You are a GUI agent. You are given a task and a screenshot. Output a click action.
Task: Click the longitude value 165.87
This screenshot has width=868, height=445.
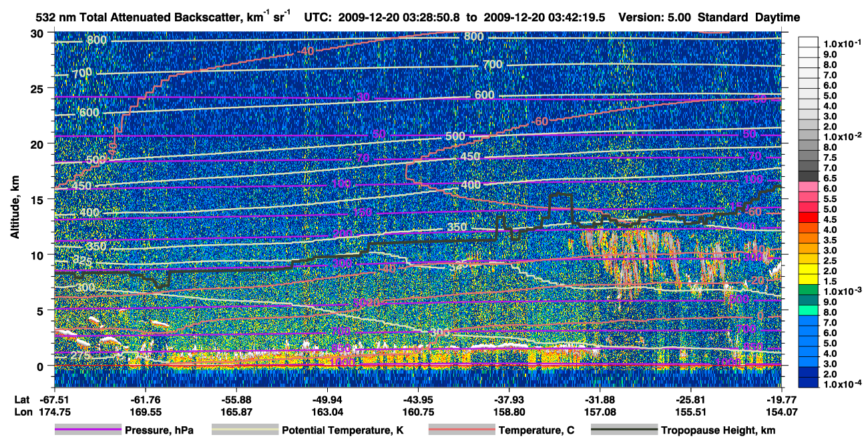pos(236,412)
